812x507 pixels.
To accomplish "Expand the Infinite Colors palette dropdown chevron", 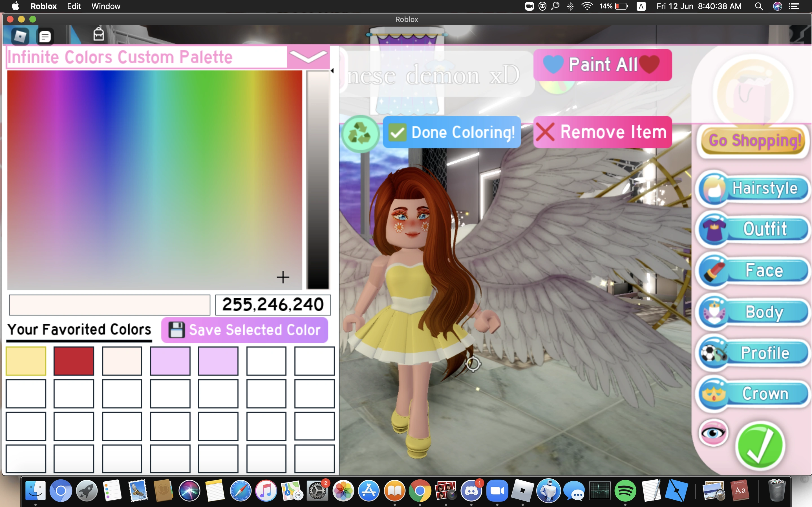I will 308,57.
